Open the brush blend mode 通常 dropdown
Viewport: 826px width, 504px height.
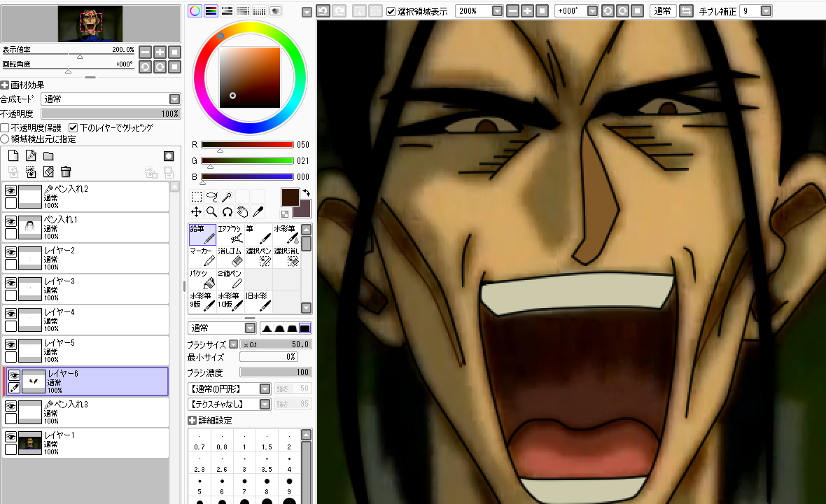pyautogui.click(x=250, y=328)
